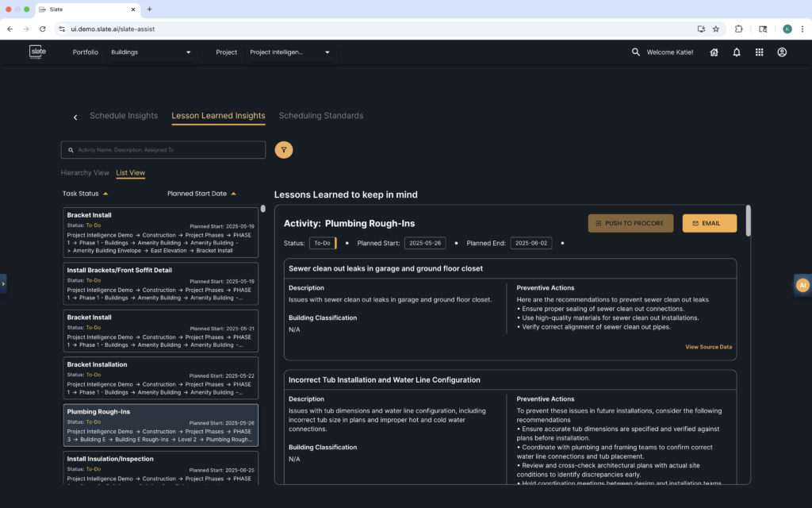Click the account profile icon at top right
Screen dimensions: 812x508
[782, 52]
